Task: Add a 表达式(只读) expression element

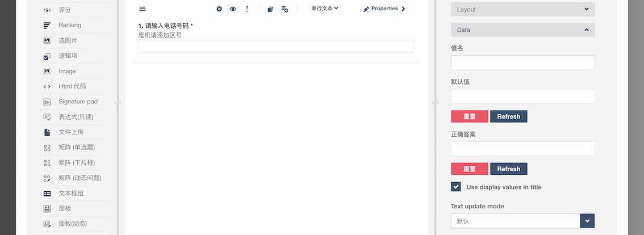Action: coord(75,117)
